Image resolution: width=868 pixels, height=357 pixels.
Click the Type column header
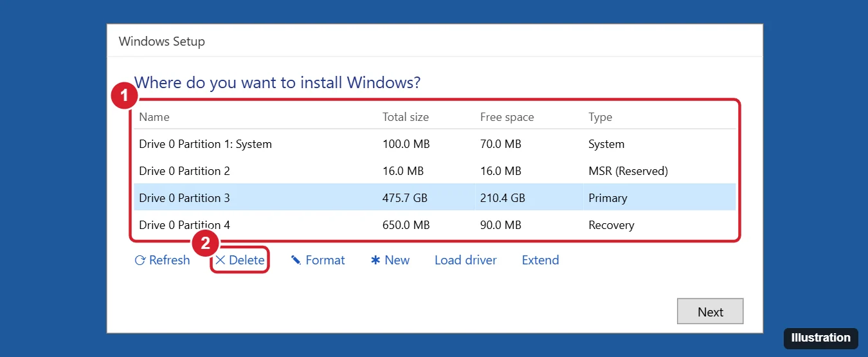601,117
